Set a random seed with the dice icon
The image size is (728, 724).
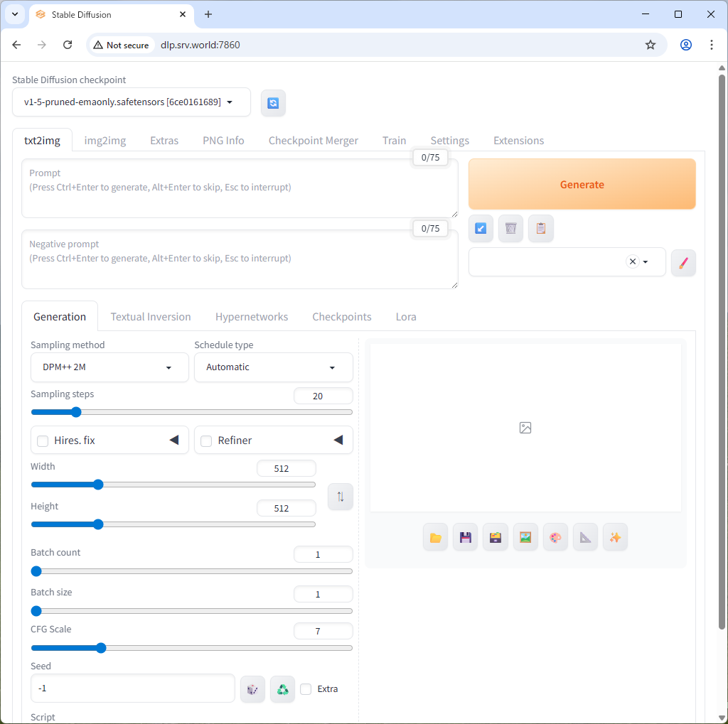(252, 688)
